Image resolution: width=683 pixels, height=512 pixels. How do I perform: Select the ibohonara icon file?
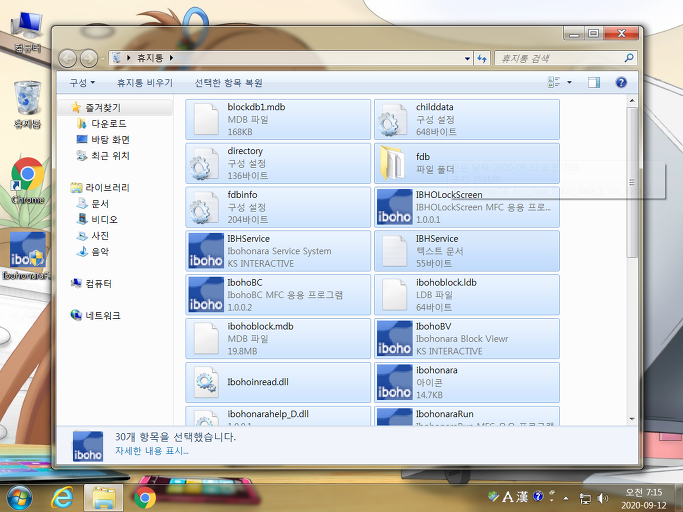pos(395,382)
